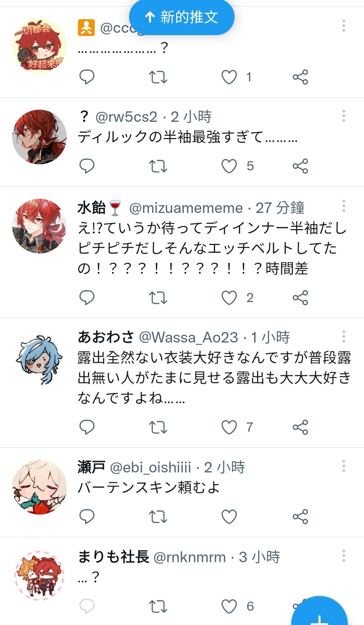Retweet the まりも社長 tweet
Viewport: 364px width, 625px height.
pyautogui.click(x=158, y=606)
